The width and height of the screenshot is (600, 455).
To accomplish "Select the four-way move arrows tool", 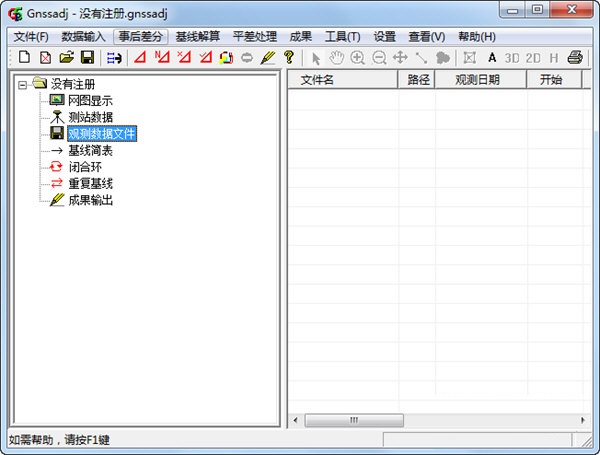I will 400,58.
